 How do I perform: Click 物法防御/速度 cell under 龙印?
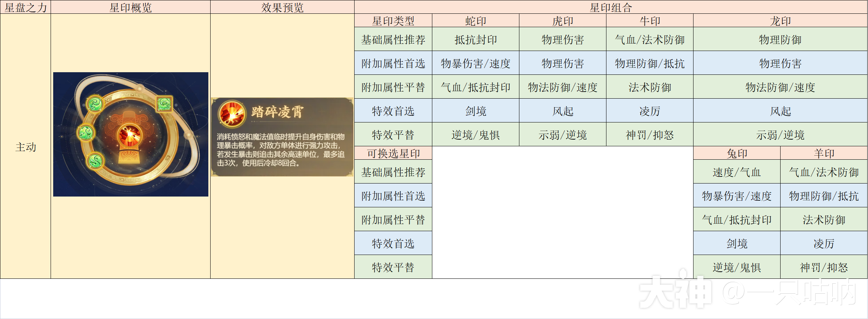coord(781,87)
